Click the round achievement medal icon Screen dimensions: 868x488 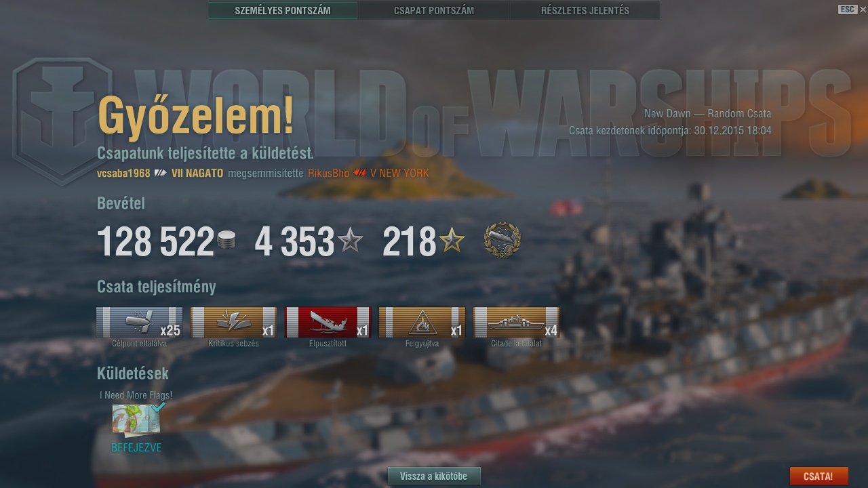[x=502, y=240]
